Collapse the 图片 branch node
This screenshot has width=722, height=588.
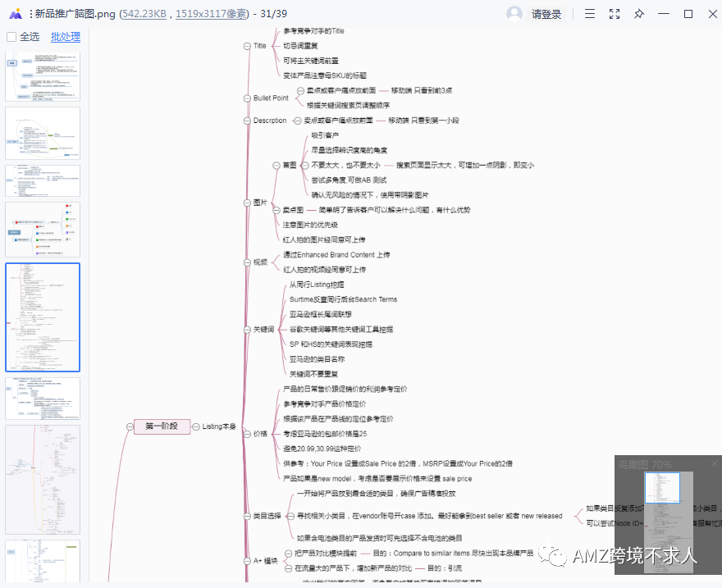[x=248, y=201]
